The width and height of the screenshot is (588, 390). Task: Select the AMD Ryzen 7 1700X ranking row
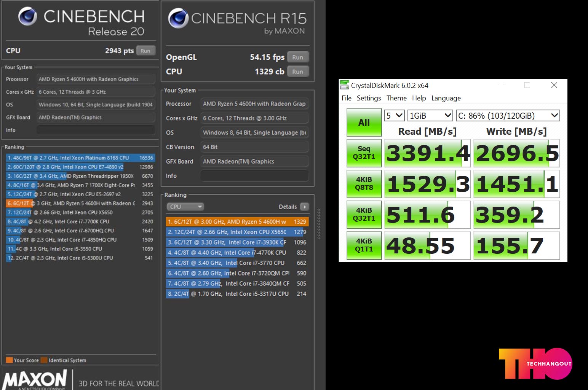(80, 185)
